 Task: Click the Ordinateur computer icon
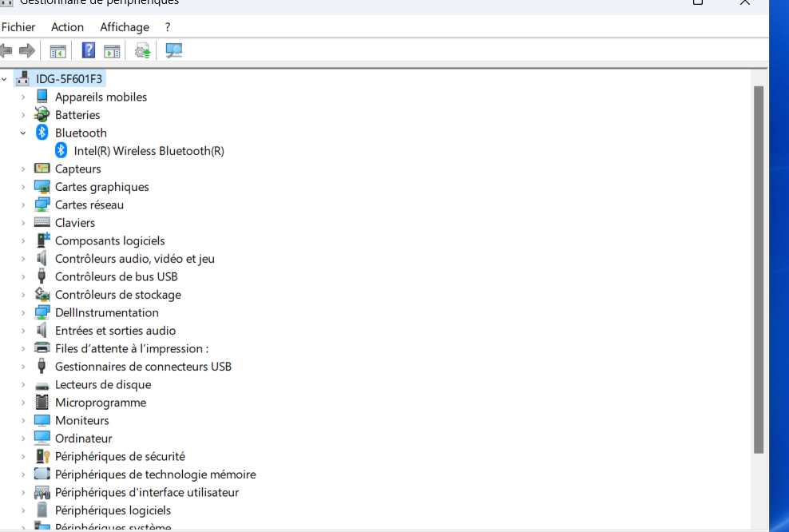[42, 438]
